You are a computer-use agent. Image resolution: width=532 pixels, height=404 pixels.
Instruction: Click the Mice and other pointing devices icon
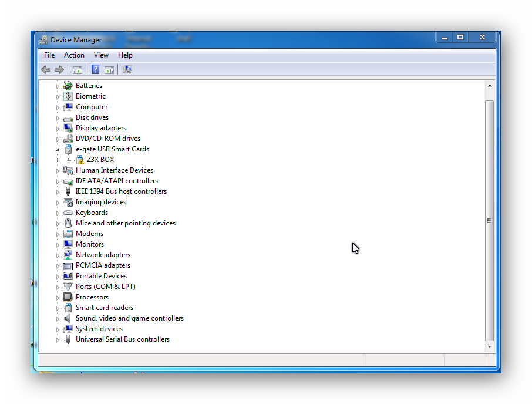pyautogui.click(x=68, y=223)
